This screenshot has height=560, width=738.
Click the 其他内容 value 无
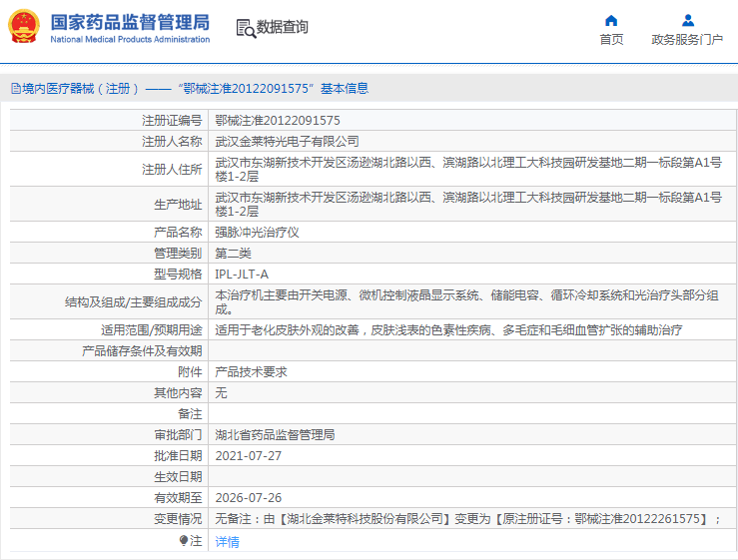[x=221, y=393]
